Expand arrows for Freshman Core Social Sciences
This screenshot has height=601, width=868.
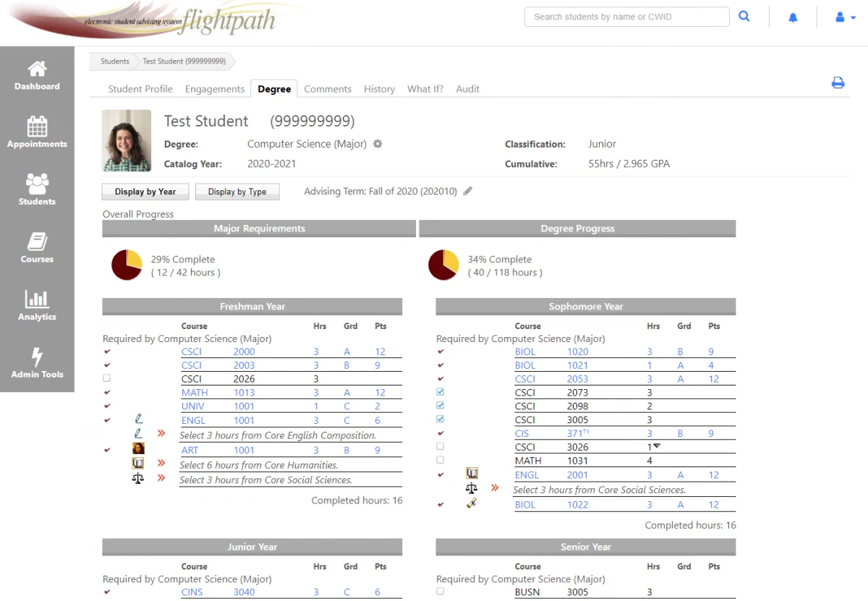click(161, 478)
